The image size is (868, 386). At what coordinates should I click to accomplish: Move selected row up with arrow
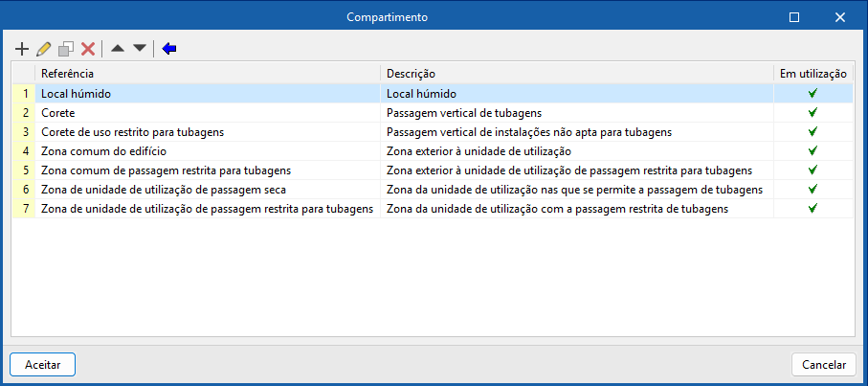(118, 48)
